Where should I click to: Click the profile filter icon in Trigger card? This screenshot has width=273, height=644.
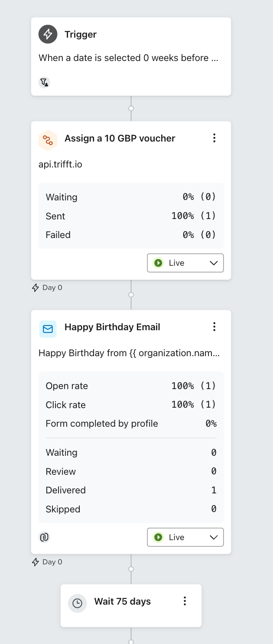coord(44,82)
